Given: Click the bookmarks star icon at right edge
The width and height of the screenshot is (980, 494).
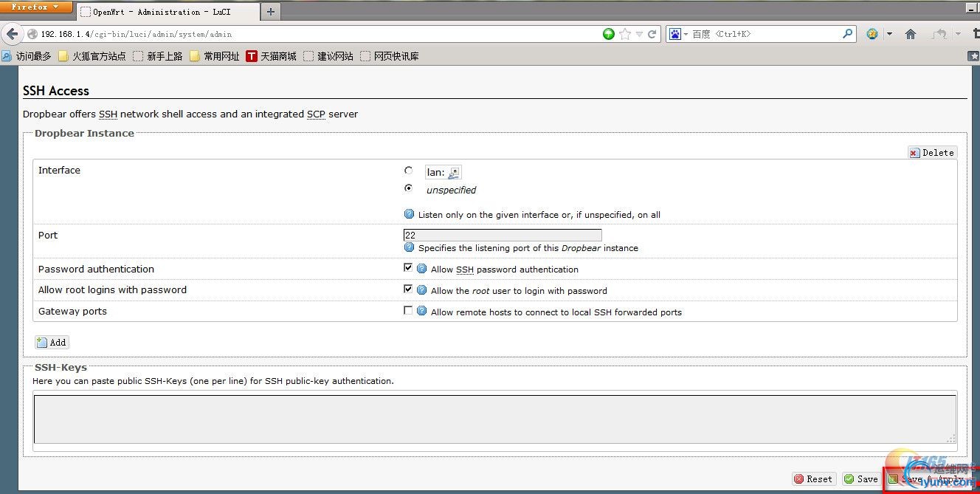Looking at the screenshot, I should tap(974, 55).
